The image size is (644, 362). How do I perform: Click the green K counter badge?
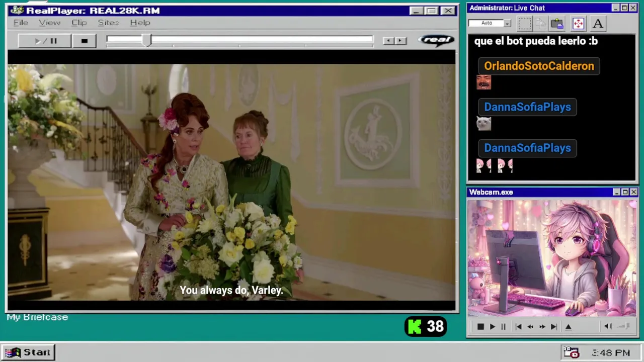click(426, 327)
